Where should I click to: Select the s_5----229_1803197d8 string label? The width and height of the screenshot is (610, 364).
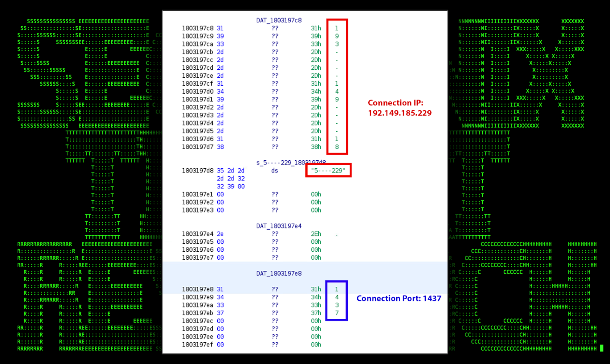point(291,163)
